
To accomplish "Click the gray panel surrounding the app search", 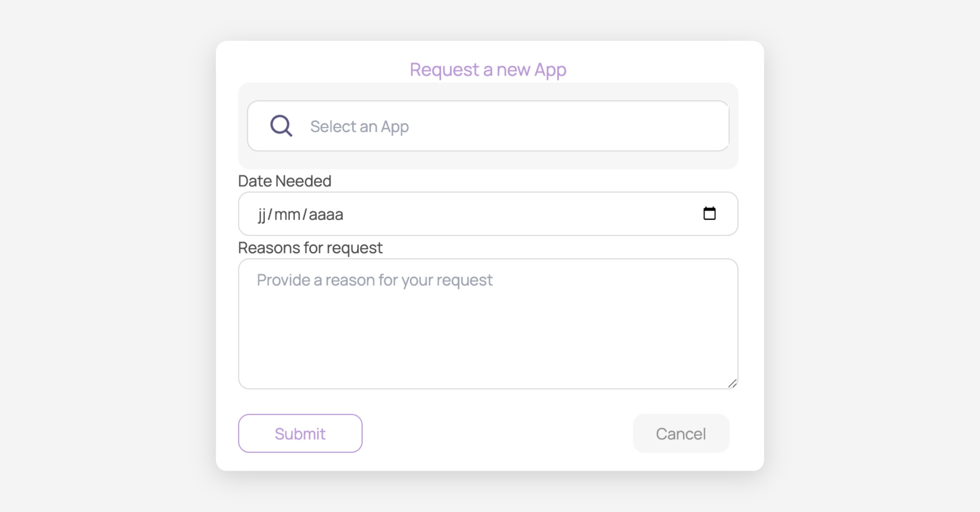I will pos(488,160).
